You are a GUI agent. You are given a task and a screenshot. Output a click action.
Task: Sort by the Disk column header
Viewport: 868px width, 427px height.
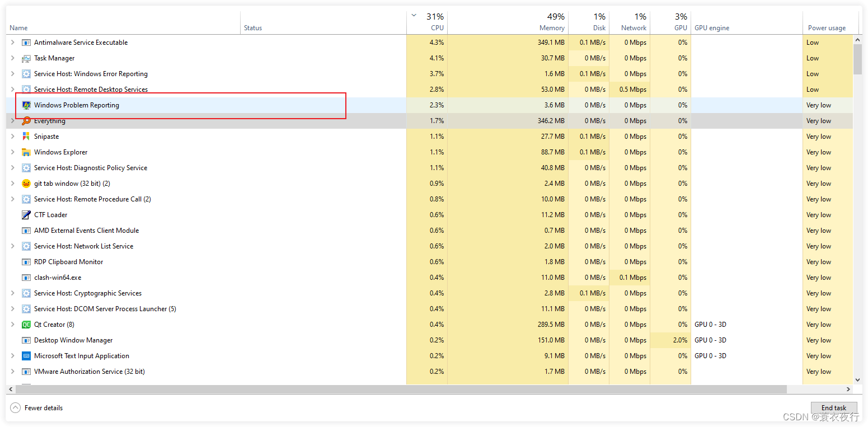pos(589,22)
